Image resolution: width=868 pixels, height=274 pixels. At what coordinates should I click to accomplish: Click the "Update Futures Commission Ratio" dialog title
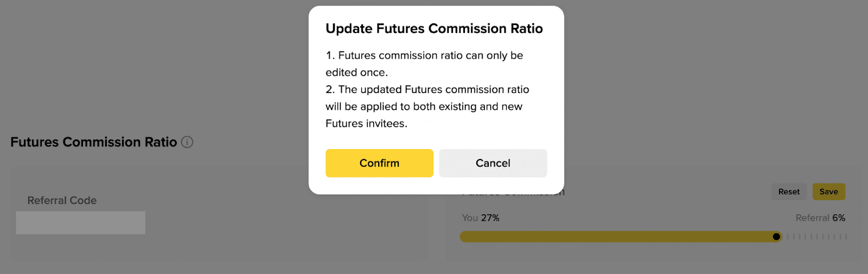point(434,29)
